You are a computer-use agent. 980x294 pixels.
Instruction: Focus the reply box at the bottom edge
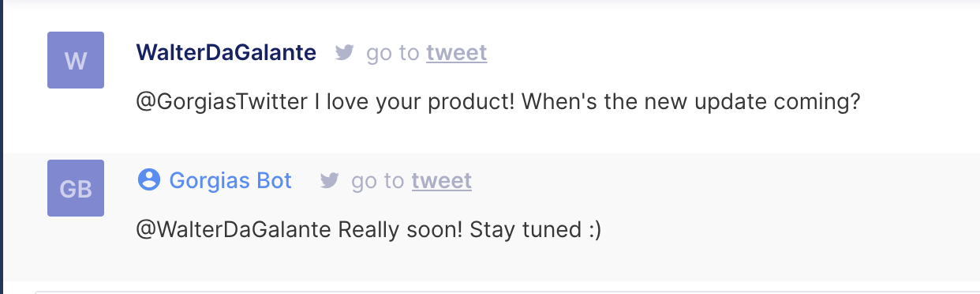[x=507, y=292]
